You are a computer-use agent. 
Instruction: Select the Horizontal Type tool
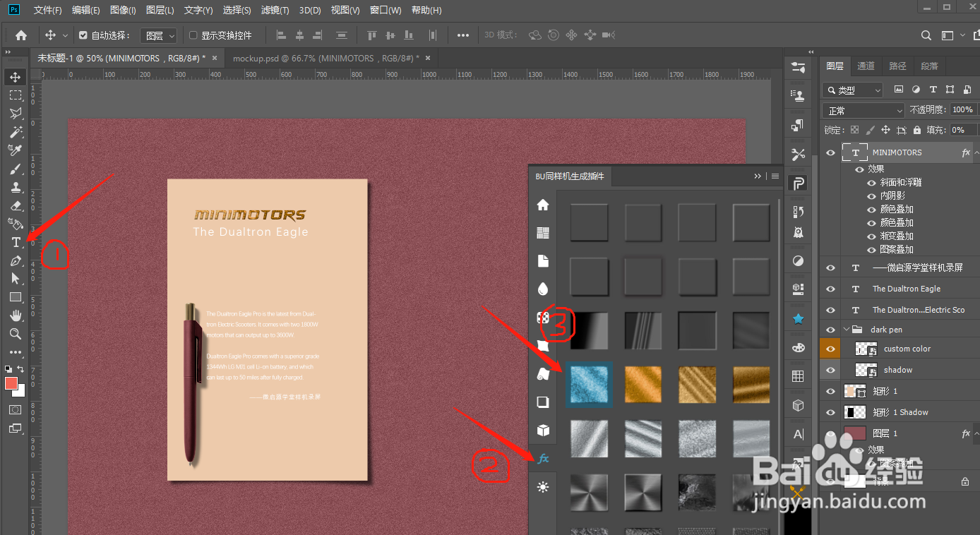point(16,242)
